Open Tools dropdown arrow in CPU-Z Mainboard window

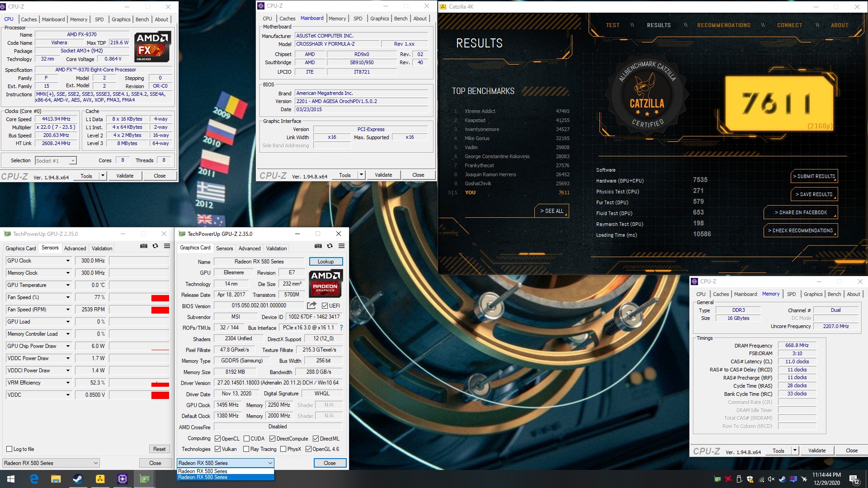click(x=361, y=175)
